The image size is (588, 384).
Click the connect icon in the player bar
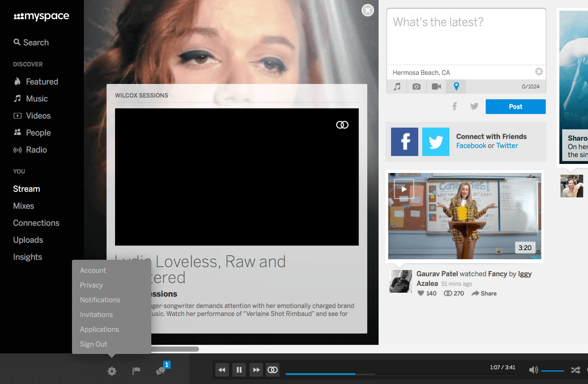(273, 370)
